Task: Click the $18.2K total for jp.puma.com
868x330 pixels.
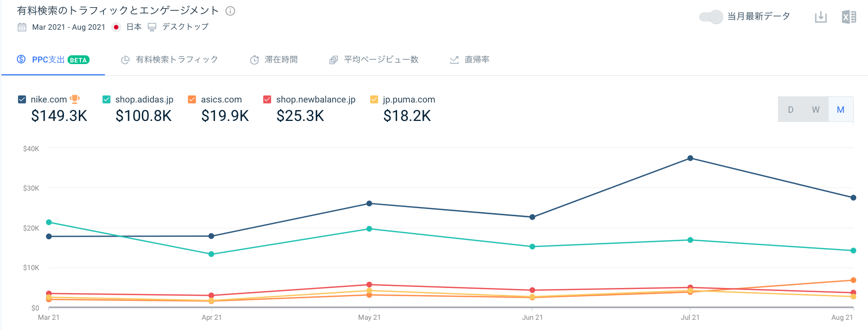Action: (407, 116)
